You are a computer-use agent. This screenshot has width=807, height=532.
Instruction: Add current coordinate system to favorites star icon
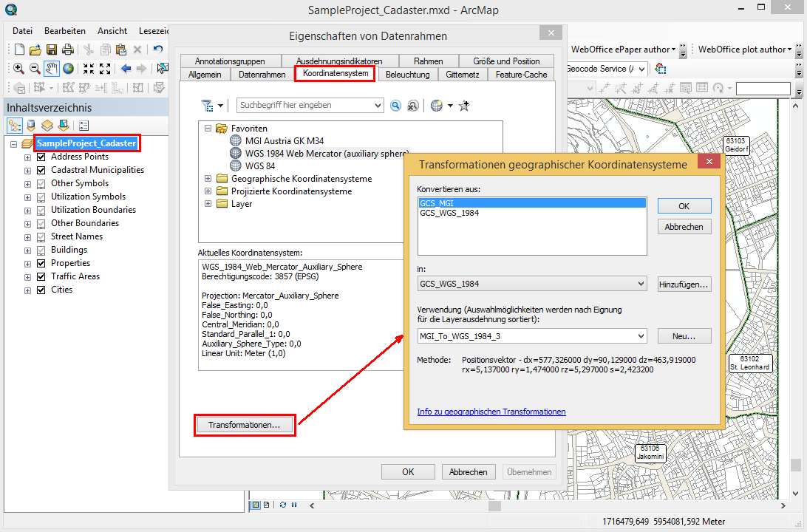(463, 105)
